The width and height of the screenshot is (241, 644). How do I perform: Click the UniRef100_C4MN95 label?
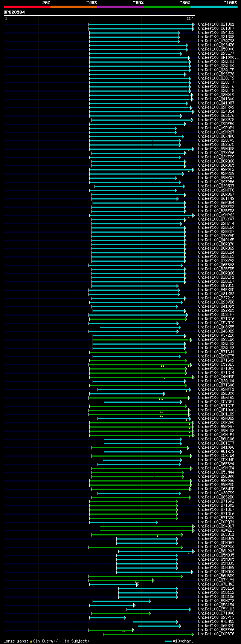(216, 377)
